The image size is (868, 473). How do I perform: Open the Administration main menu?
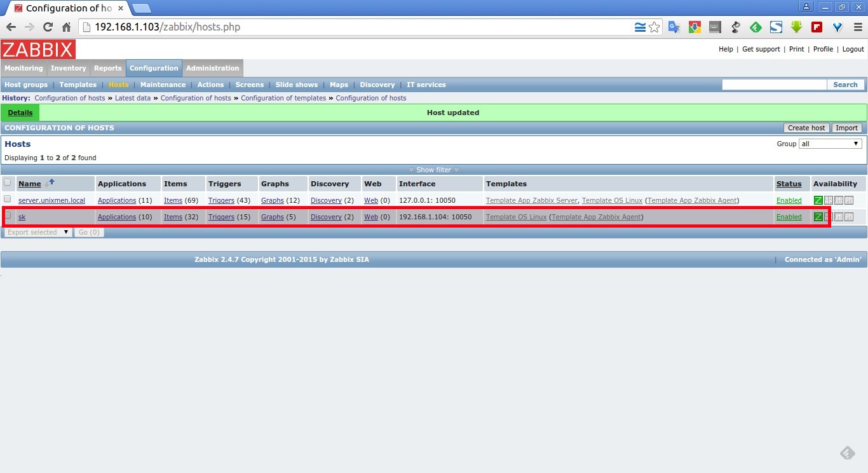coord(213,68)
